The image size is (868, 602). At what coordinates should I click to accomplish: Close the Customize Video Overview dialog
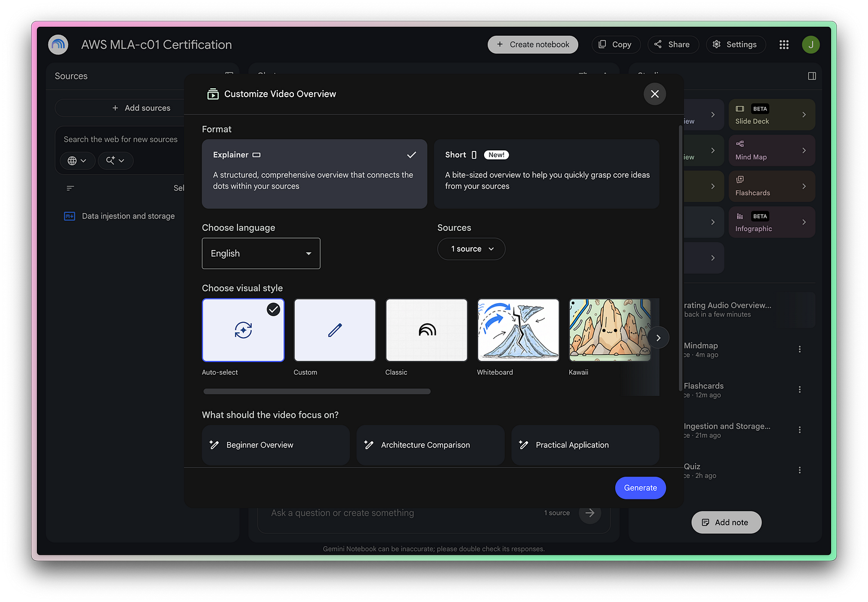pyautogui.click(x=655, y=94)
